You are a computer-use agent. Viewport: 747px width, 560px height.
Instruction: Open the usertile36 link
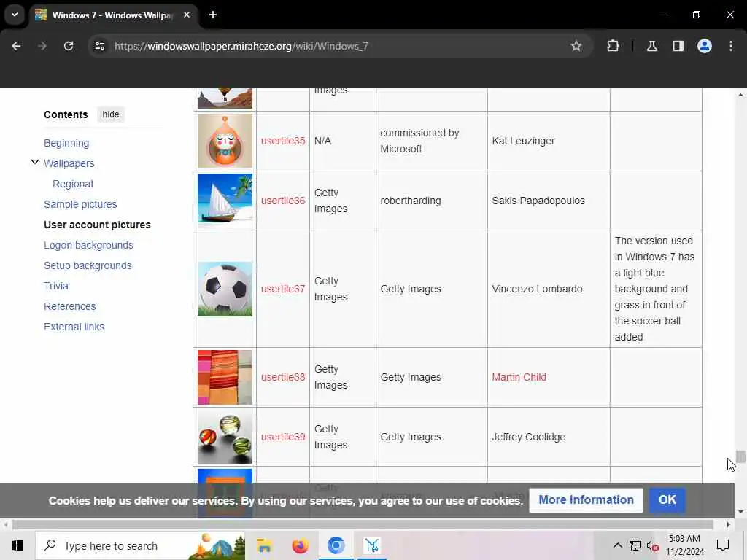283,201
